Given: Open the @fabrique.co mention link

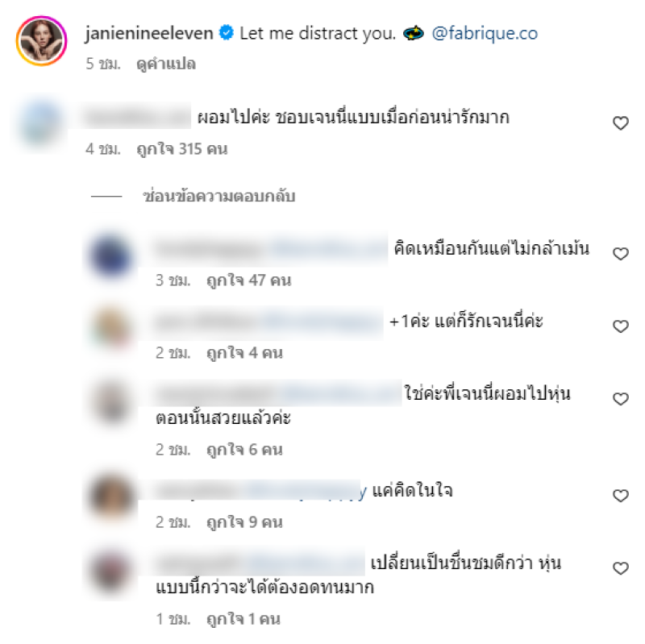Looking at the screenshot, I should coord(485,33).
